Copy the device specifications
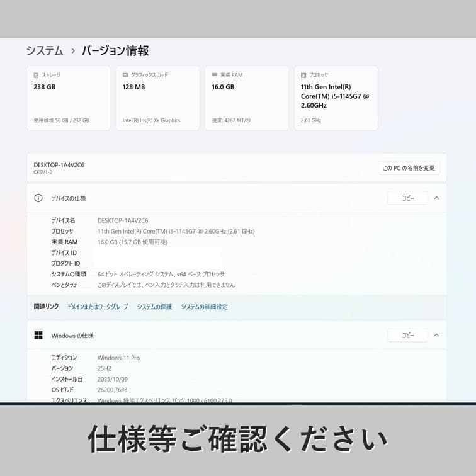Image resolution: width=476 pixels, height=476 pixels. (408, 198)
